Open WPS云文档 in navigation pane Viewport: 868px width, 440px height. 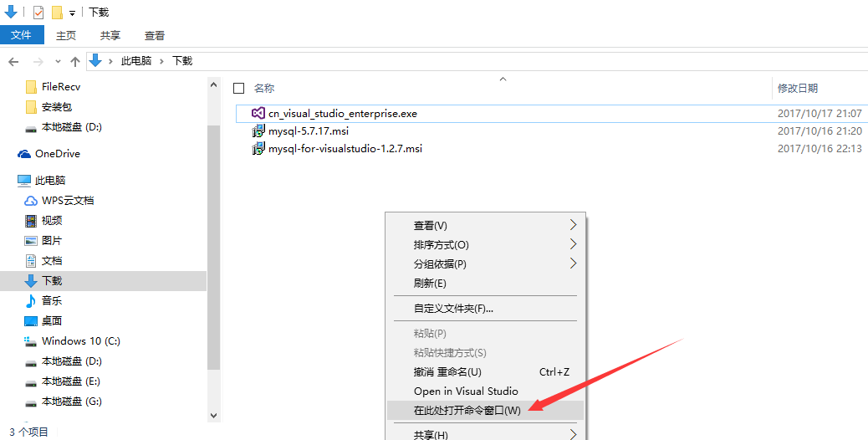tap(68, 201)
